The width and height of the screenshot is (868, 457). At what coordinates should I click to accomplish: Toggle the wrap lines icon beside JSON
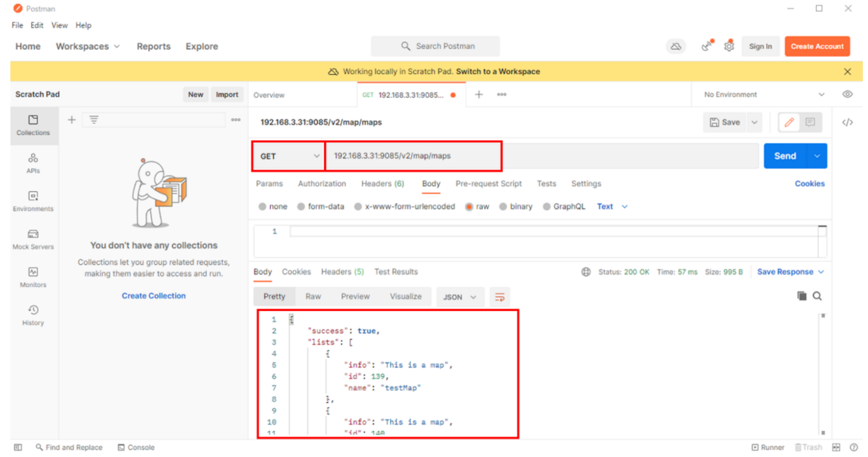[500, 297]
